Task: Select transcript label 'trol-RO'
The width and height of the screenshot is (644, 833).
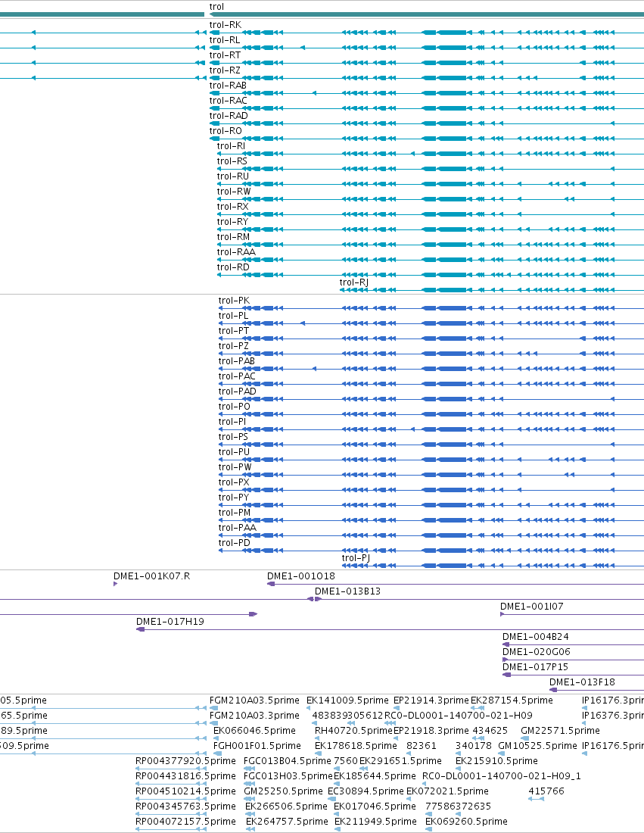Action: pyautogui.click(x=226, y=131)
